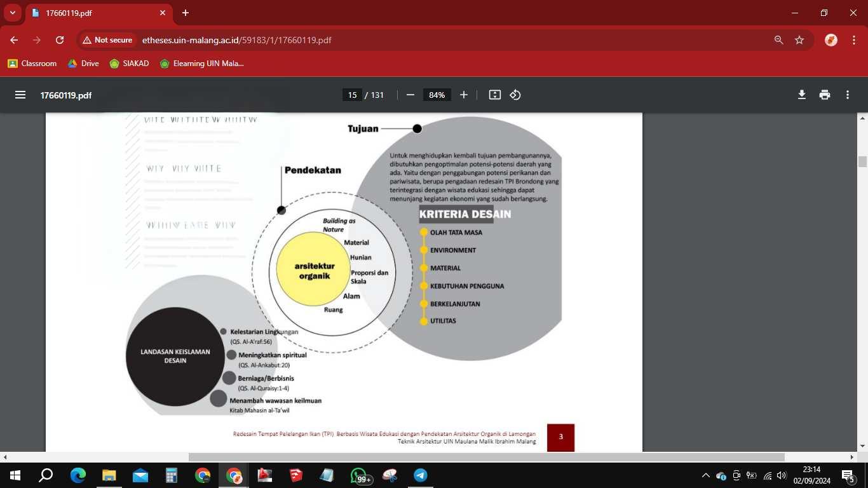This screenshot has width=868, height=488.
Task: Expand the tab search dropdown
Action: pos(12,13)
